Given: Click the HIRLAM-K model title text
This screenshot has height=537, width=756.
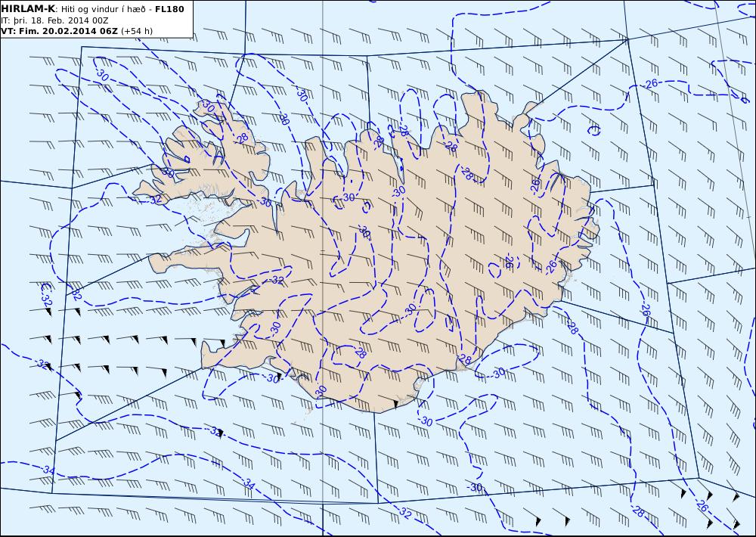Looking at the screenshot, I should 28,9.
